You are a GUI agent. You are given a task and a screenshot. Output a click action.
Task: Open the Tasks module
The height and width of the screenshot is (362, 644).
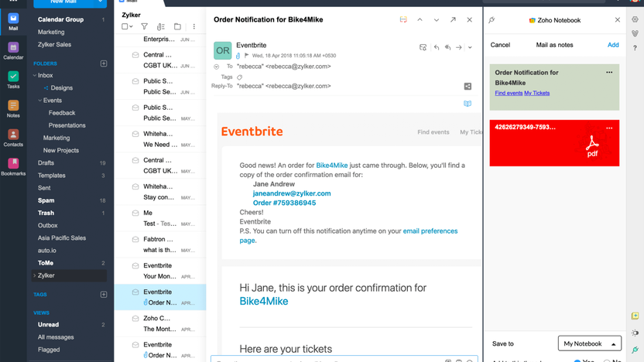(x=13, y=80)
